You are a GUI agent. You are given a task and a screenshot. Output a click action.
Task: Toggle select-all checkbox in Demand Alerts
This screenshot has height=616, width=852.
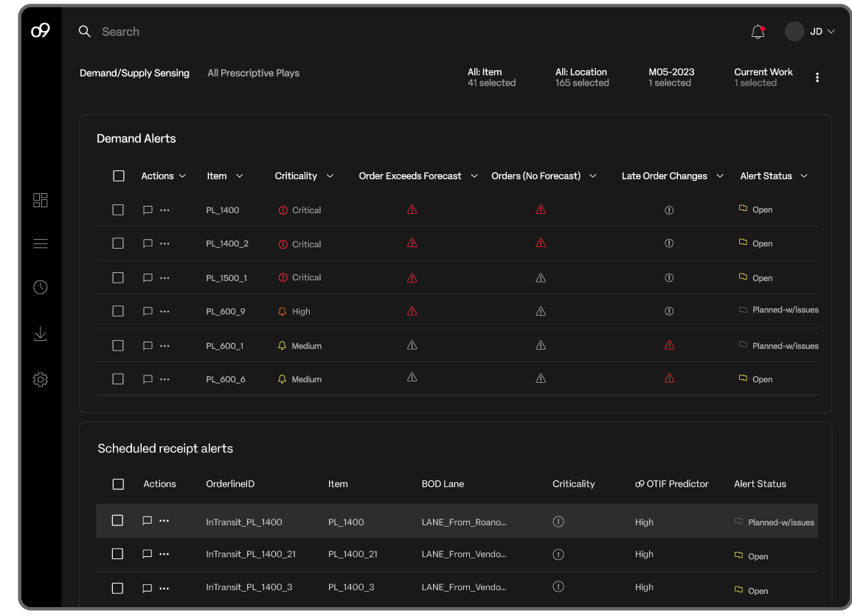tap(119, 176)
